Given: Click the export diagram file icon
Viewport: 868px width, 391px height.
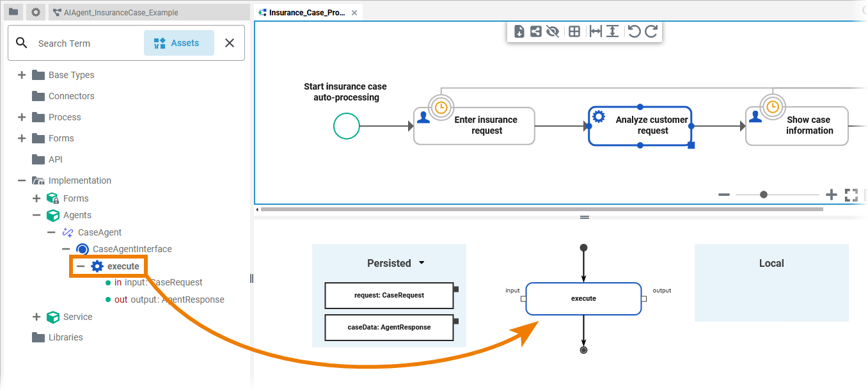Looking at the screenshot, I should [x=519, y=31].
